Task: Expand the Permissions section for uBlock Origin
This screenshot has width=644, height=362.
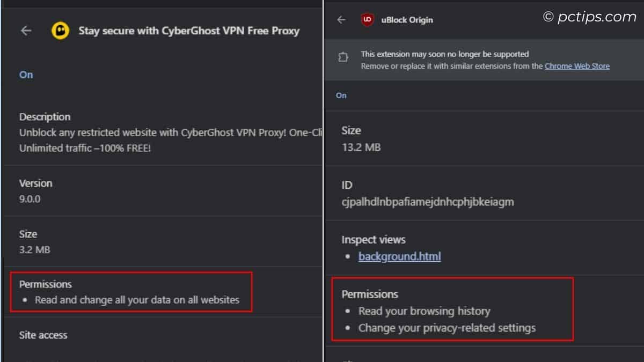Action: [x=370, y=294]
